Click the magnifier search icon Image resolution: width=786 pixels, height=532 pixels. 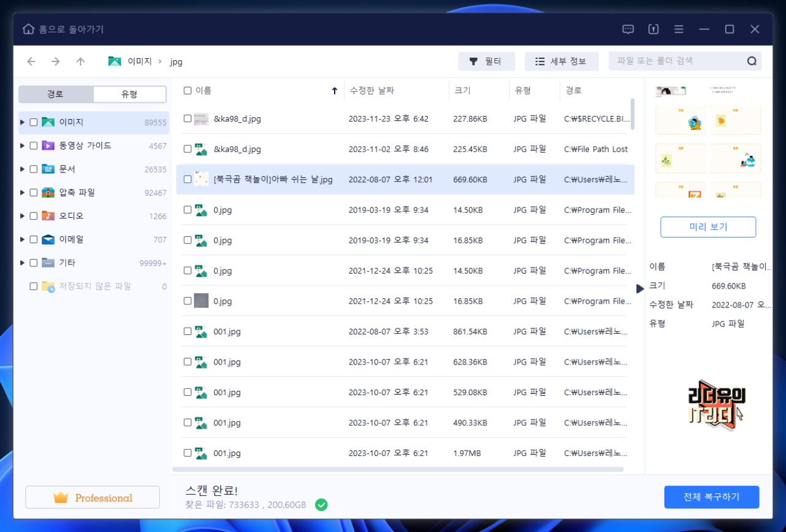[752, 61]
